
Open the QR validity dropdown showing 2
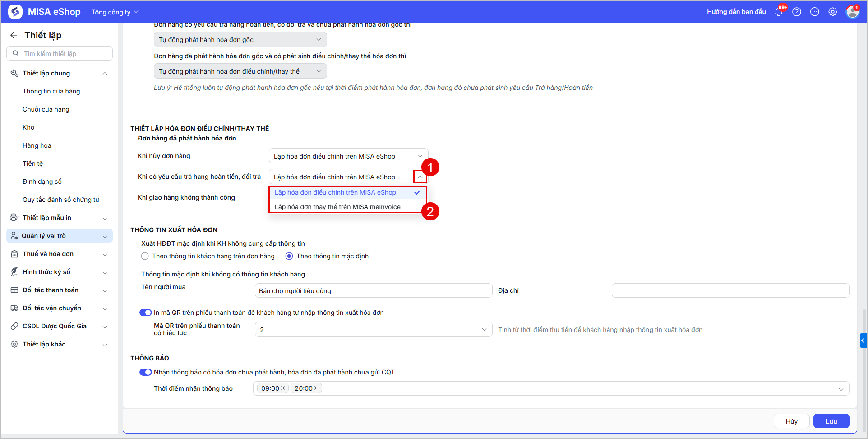tap(373, 329)
